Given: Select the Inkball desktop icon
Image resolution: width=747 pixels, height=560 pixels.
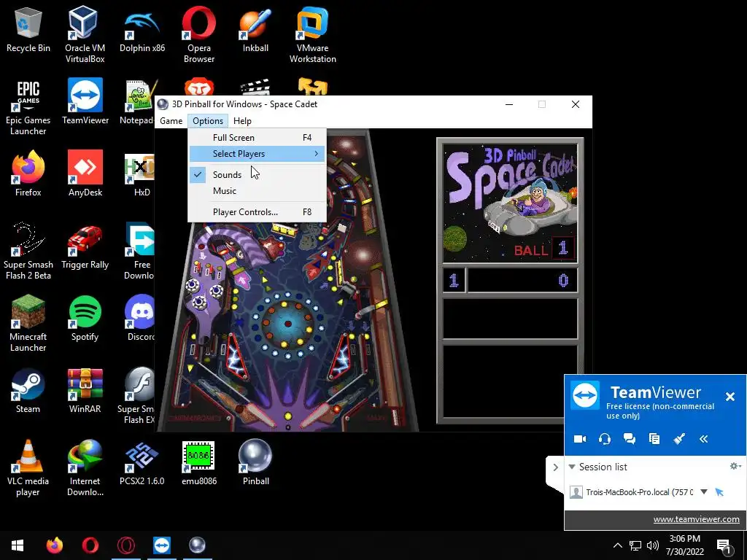Looking at the screenshot, I should coord(255,29).
